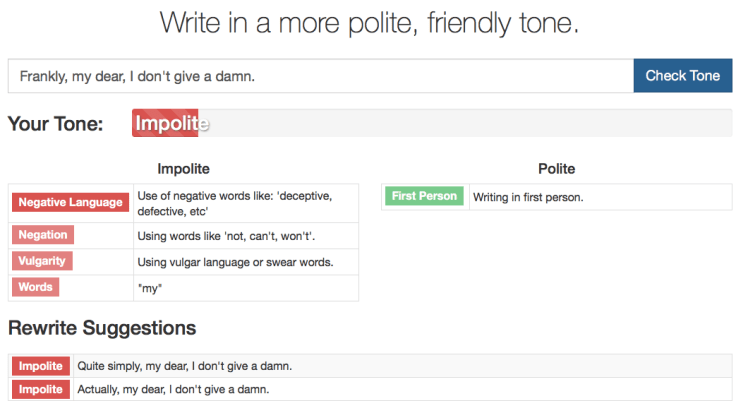Click the Words badge
The width and height of the screenshot is (748, 401).
point(36,287)
